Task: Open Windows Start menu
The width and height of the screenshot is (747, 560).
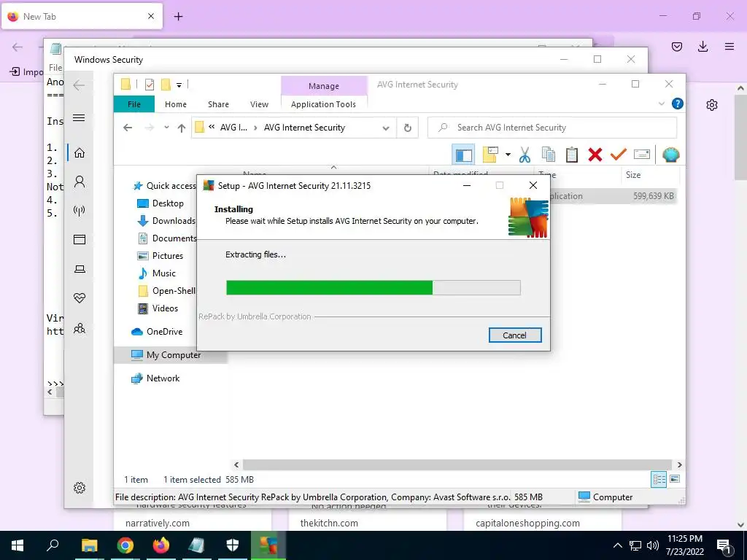Action: coord(18,545)
